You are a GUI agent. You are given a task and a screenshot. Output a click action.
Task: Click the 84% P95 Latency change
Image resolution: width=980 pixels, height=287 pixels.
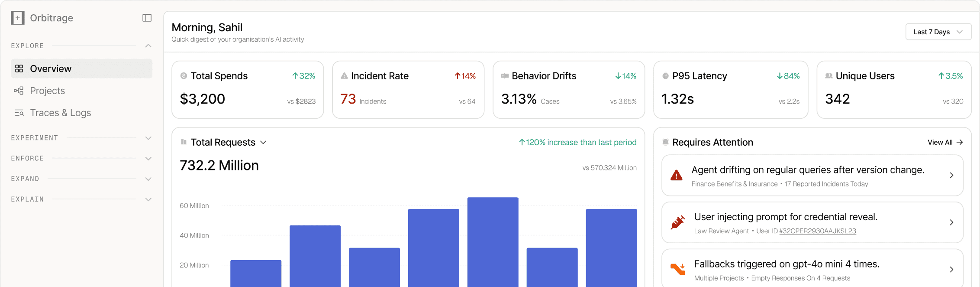tap(788, 76)
